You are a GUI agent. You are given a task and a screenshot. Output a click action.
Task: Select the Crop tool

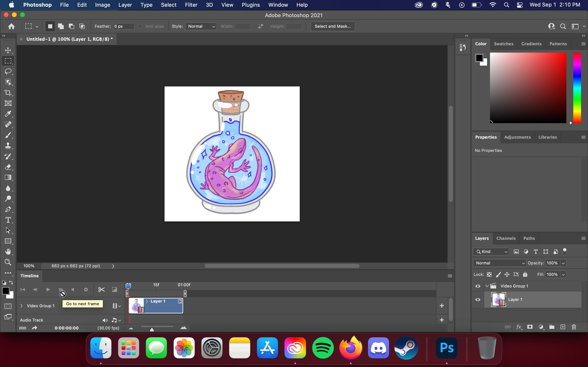(8, 93)
